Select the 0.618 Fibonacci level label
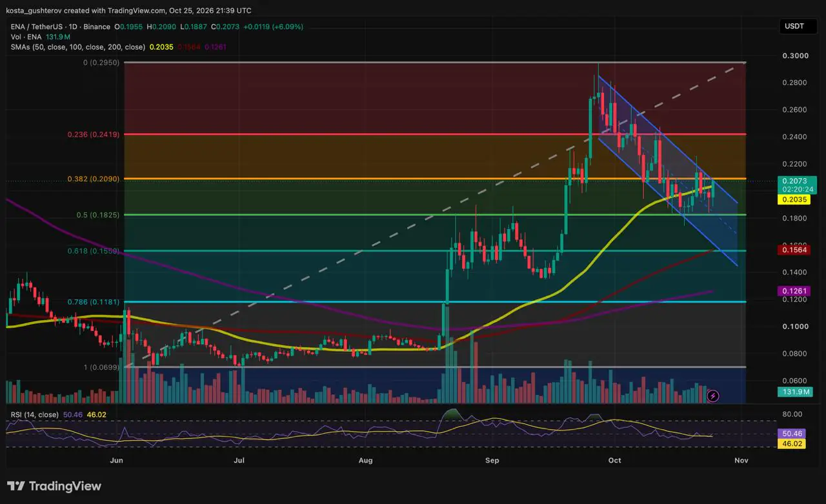The height and width of the screenshot is (504, 826). (x=94, y=250)
